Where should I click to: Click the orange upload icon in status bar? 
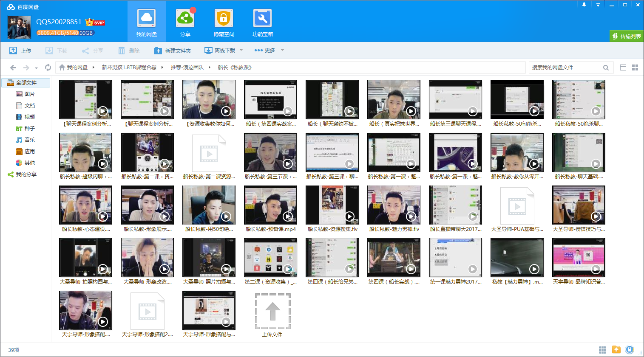616,349
